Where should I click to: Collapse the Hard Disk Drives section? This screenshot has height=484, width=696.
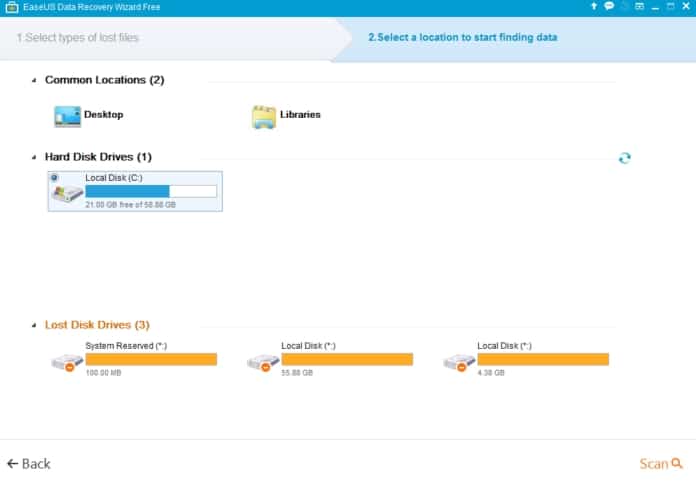[34, 157]
